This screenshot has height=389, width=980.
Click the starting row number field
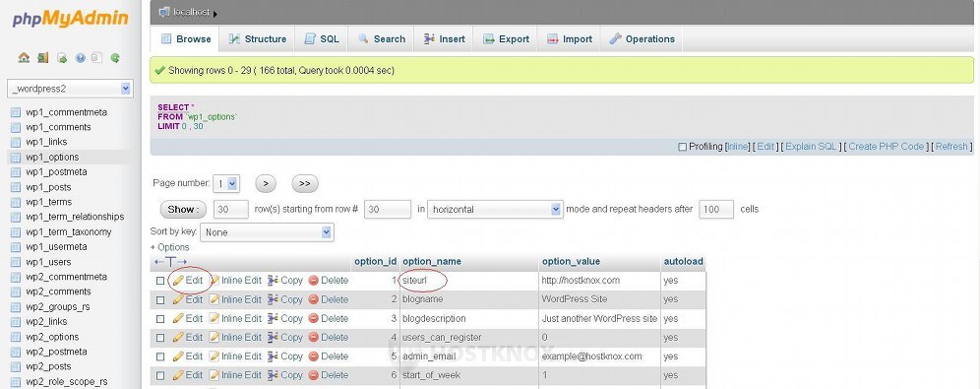tap(388, 210)
